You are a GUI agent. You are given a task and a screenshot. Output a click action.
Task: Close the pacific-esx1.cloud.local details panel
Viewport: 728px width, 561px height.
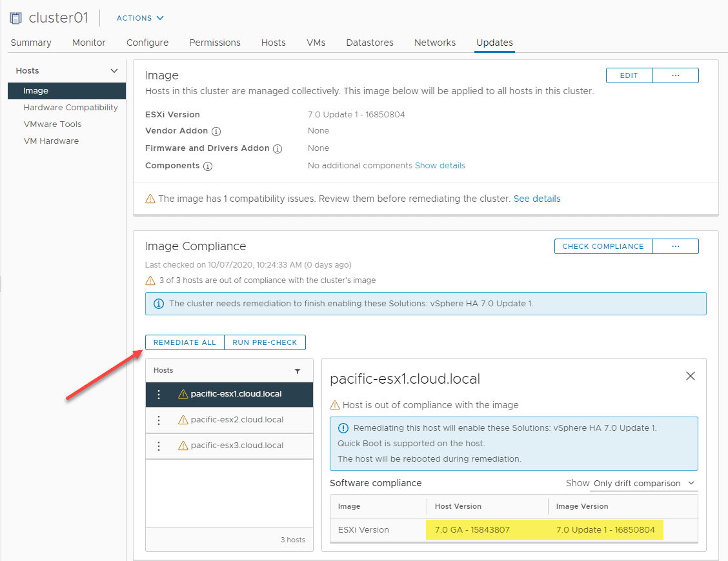(691, 376)
